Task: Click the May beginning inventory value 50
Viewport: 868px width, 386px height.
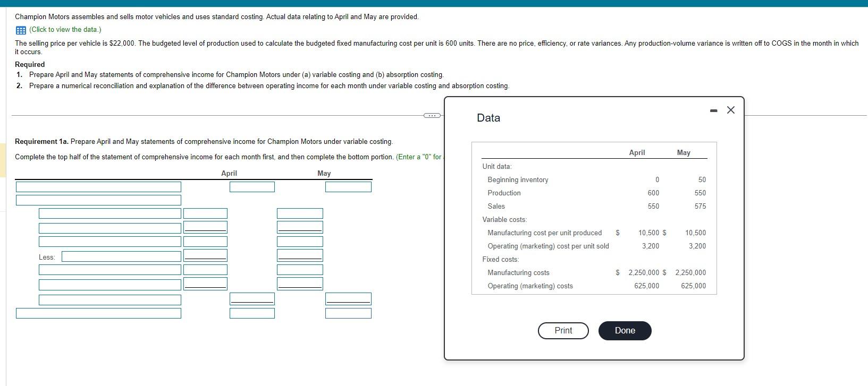Action: click(702, 180)
